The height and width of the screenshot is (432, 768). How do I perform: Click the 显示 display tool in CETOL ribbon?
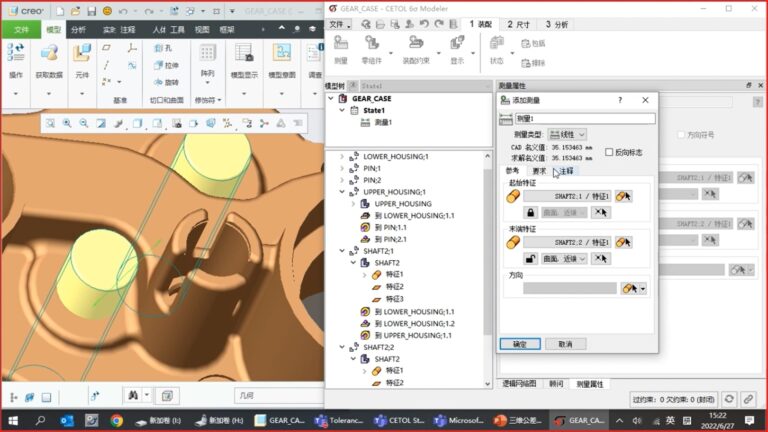pos(457,50)
